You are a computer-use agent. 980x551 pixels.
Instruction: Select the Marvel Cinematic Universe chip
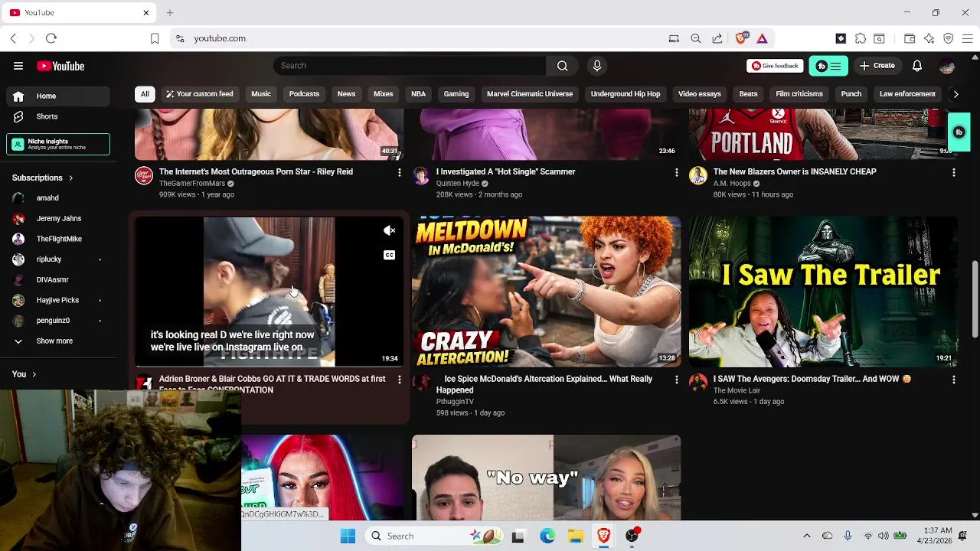[530, 94]
